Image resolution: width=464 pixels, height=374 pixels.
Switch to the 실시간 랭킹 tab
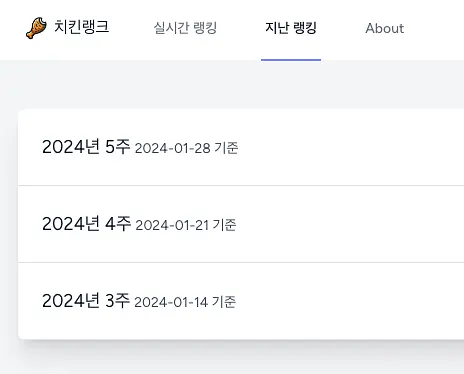[x=185, y=28]
